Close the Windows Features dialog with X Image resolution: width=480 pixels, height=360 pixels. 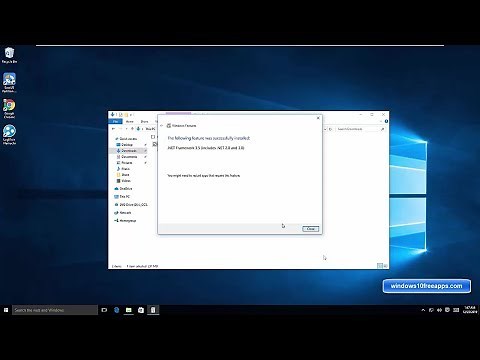click(x=318, y=118)
